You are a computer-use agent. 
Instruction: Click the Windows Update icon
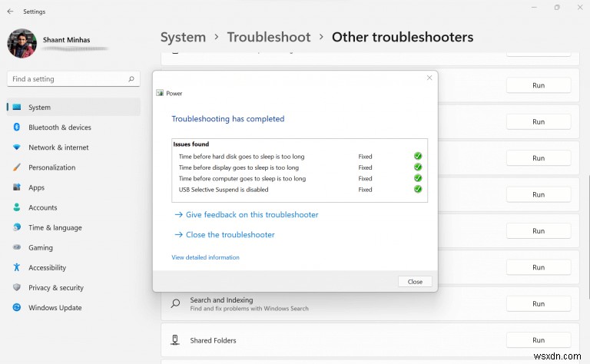click(16, 308)
